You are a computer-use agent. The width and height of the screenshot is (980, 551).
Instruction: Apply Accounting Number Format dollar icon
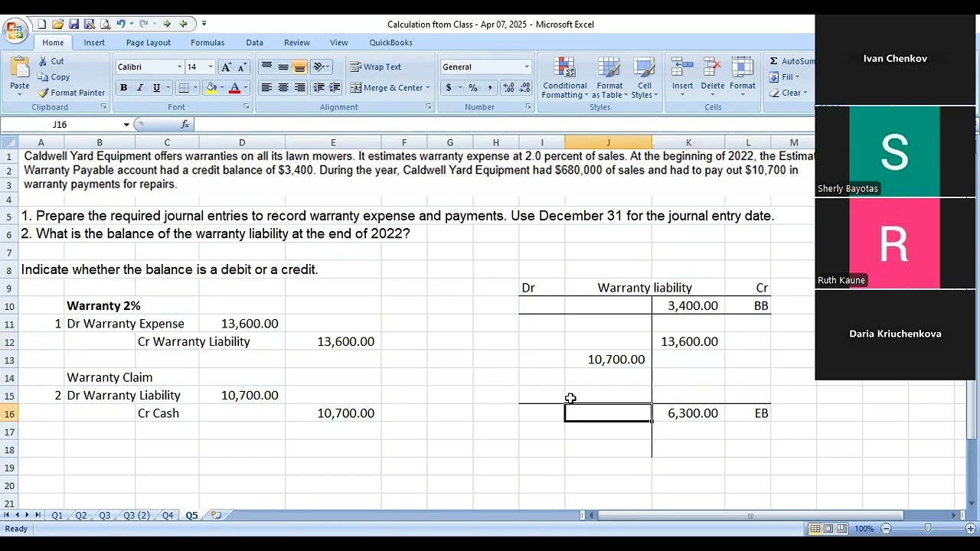448,88
